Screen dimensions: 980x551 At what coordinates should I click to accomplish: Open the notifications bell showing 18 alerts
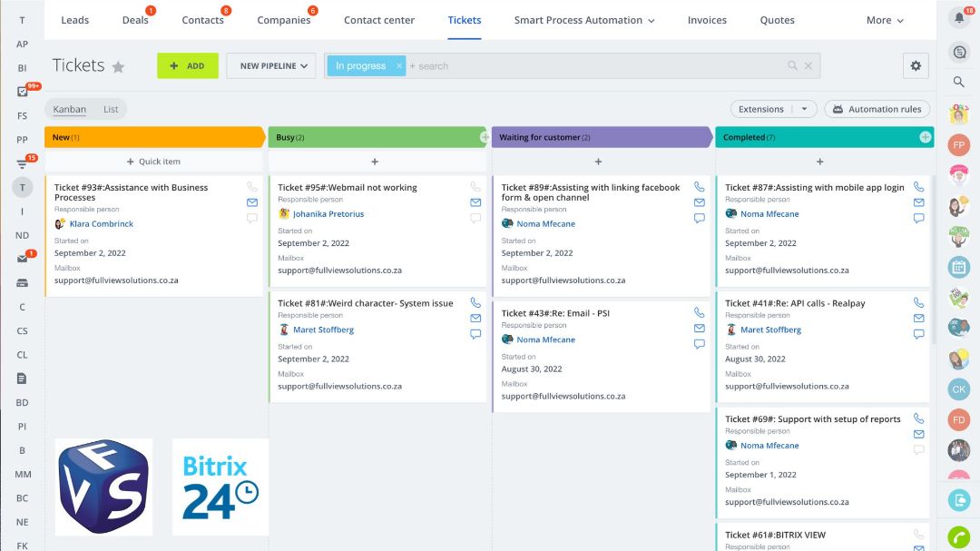tap(959, 16)
